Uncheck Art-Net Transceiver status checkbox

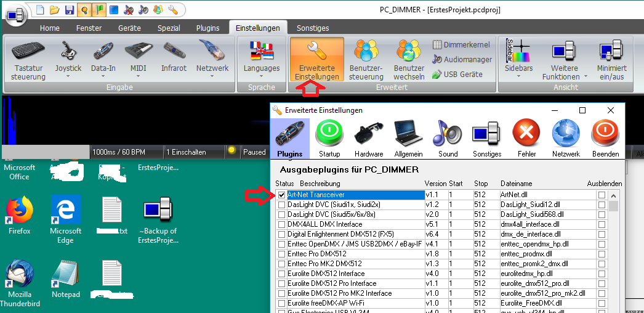pyautogui.click(x=282, y=195)
